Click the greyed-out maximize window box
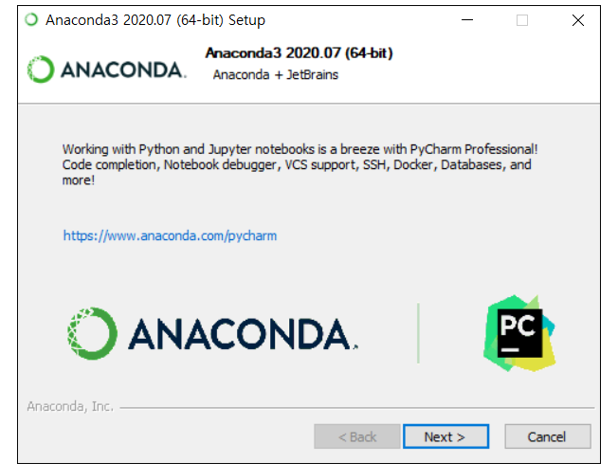This screenshot has width=607, height=468. pyautogui.click(x=522, y=20)
